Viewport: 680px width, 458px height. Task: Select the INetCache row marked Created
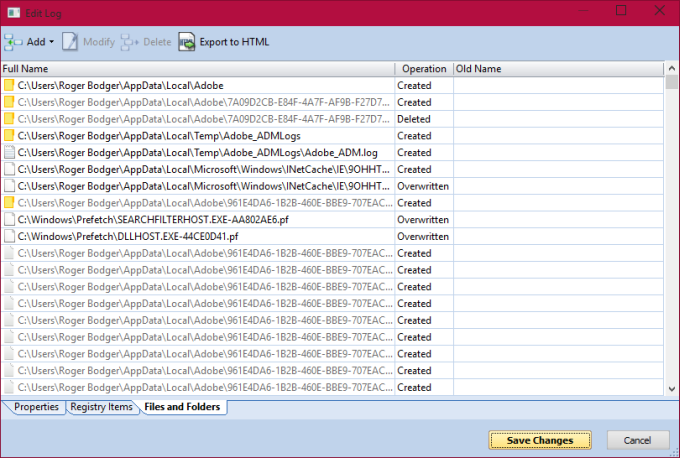coord(332,170)
